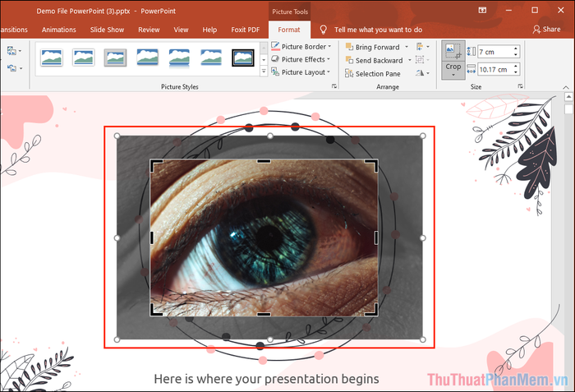This screenshot has height=392, width=575.
Task: Click the cropped eye picture
Action: (x=264, y=238)
